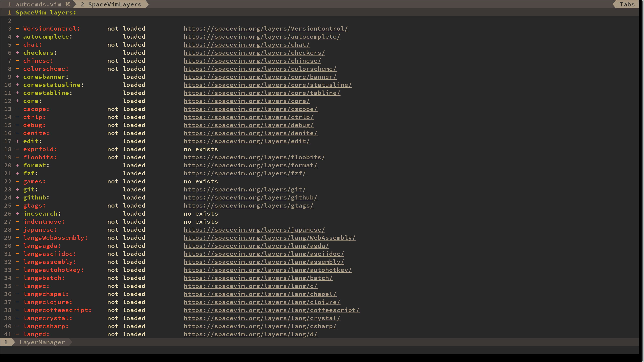The height and width of the screenshot is (362, 644).
Task: Click 'loaded' status of core layer row
Action: (x=134, y=101)
